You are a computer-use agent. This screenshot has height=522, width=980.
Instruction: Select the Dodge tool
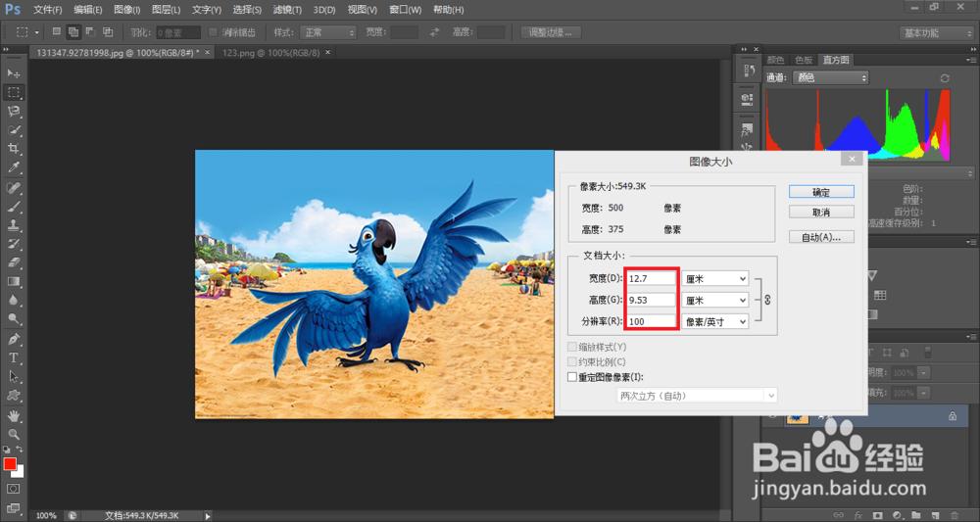pyautogui.click(x=13, y=319)
